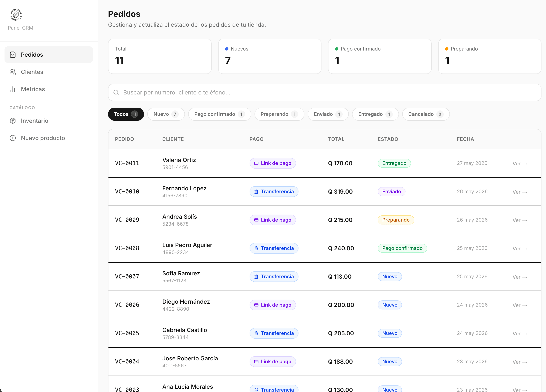
Task: Click the TOTAL column header
Action: (336, 139)
